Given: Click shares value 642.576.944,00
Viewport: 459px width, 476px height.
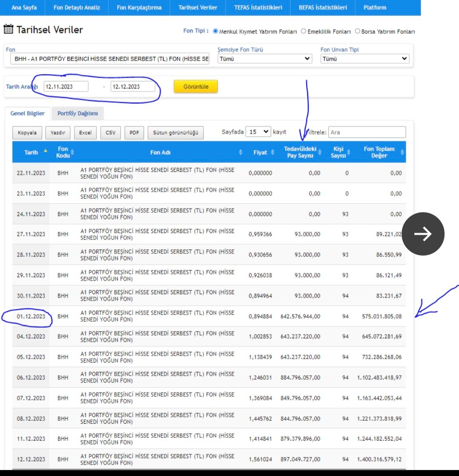Looking at the screenshot, I should [300, 316].
